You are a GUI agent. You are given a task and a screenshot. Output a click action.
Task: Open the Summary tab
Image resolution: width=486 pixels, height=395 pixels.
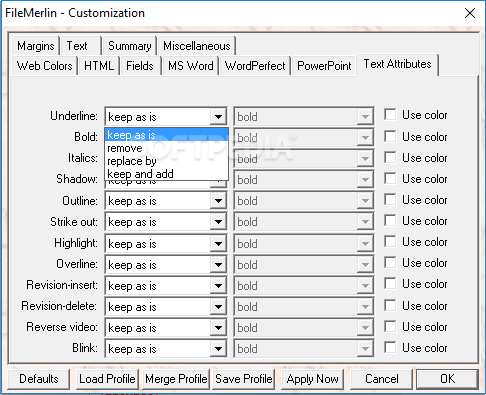pyautogui.click(x=130, y=46)
